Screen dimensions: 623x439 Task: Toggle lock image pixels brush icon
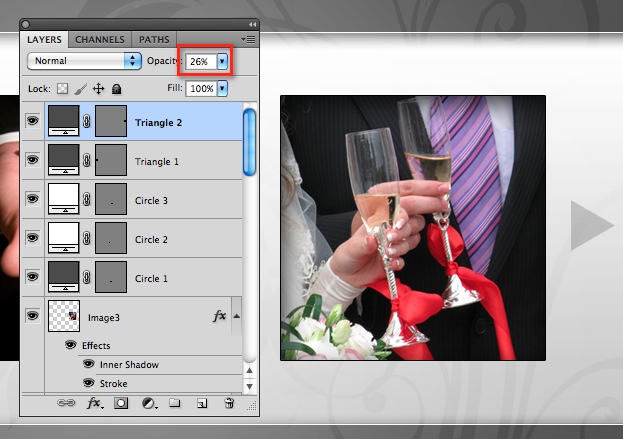click(81, 89)
